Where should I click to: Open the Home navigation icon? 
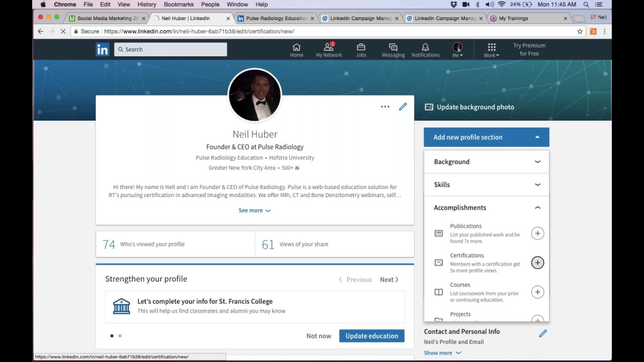pos(296,50)
